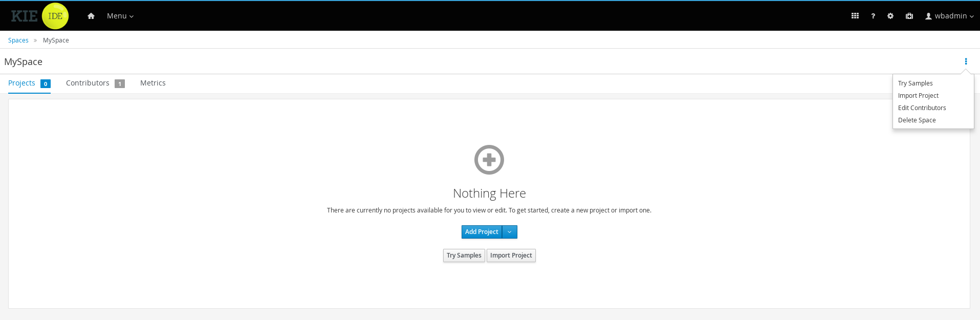Image resolution: width=980 pixels, height=320 pixels.
Task: Toggle the MySpace kebab actions menu
Action: click(x=966, y=61)
